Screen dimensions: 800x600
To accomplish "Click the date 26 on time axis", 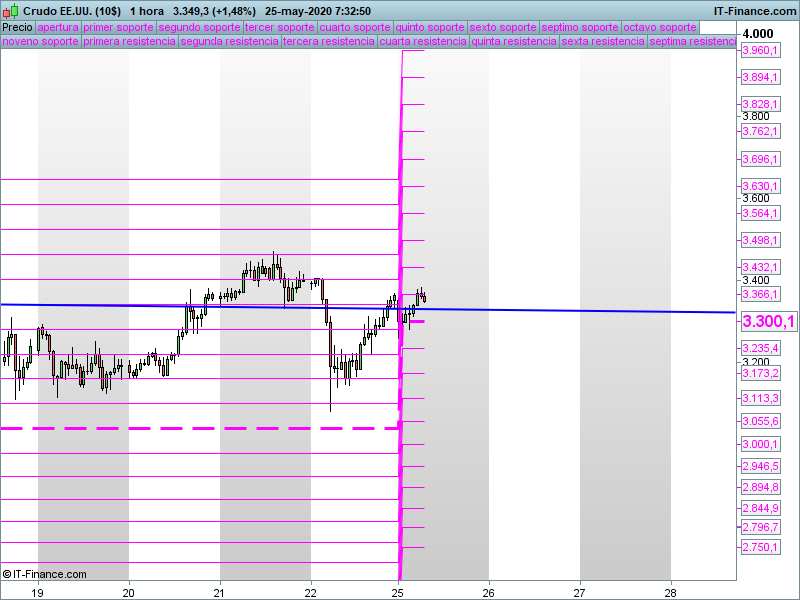I will pos(489,592).
